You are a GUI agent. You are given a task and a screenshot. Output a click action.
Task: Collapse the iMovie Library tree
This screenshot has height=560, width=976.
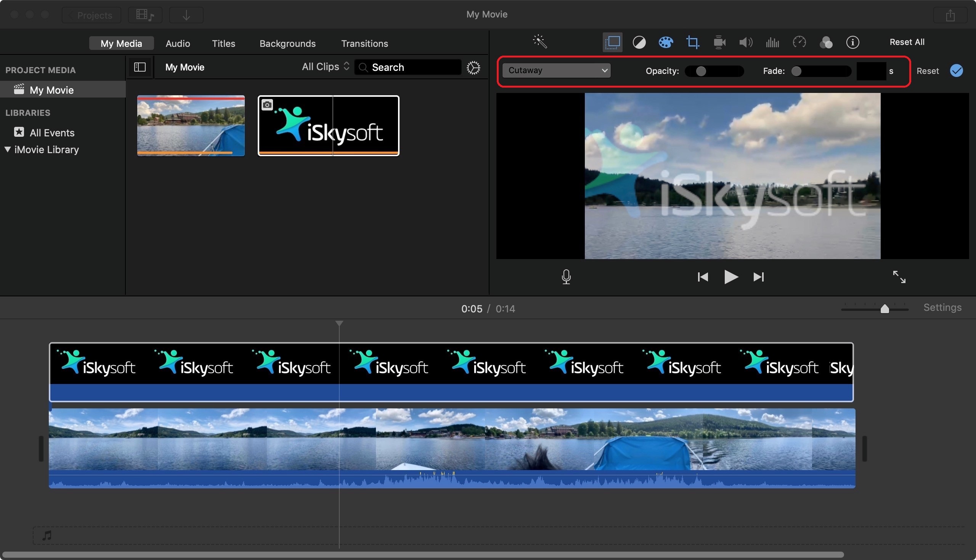7,149
